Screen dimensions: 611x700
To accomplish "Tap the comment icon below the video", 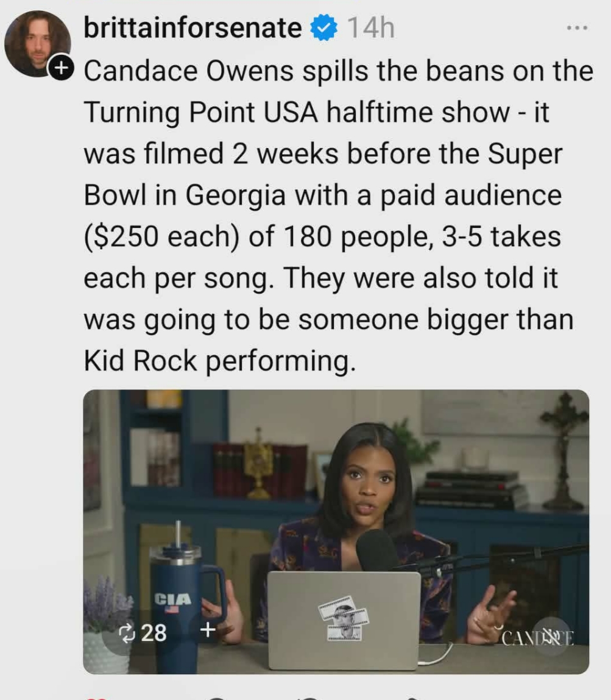I will pos(215,698).
